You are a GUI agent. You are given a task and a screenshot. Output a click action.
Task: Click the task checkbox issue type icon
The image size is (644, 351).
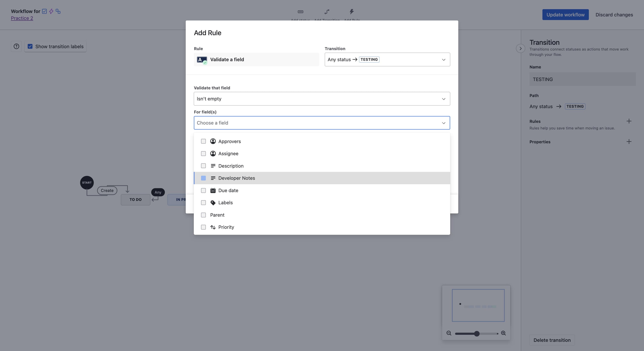tap(45, 11)
